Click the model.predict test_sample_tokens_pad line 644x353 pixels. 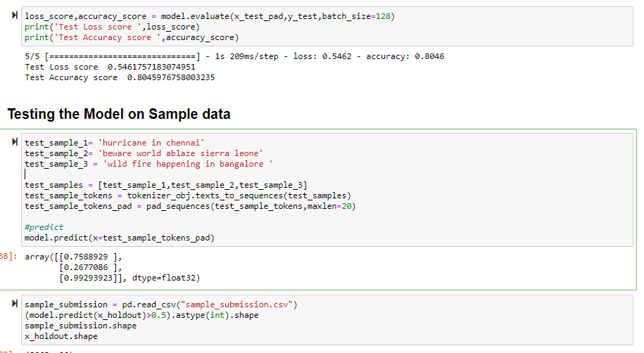(x=120, y=238)
